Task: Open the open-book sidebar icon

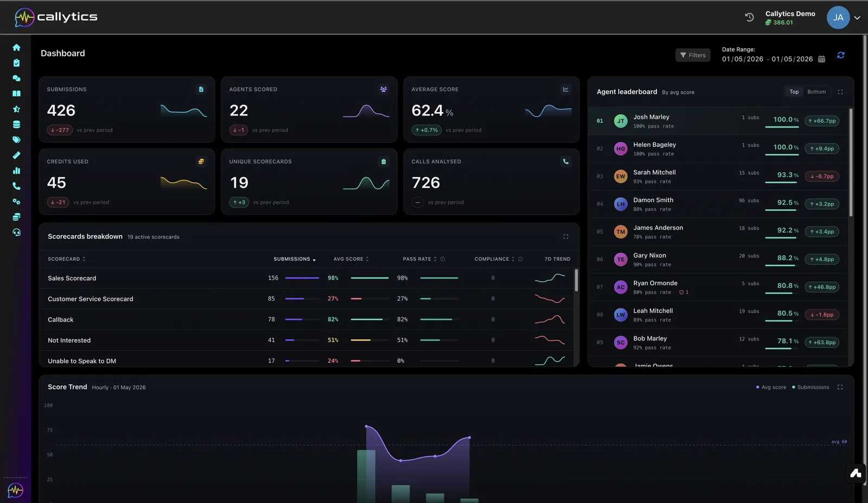Action: point(16,94)
